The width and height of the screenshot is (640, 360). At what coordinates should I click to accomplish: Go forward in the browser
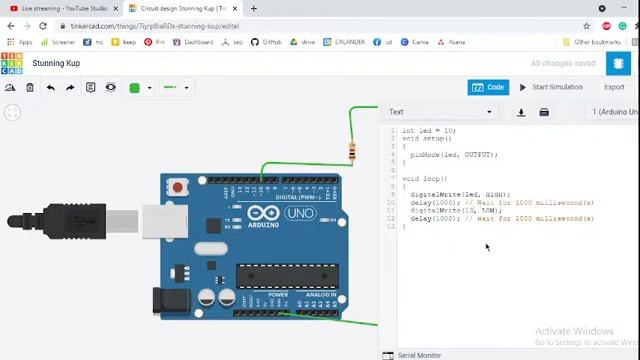point(27,26)
